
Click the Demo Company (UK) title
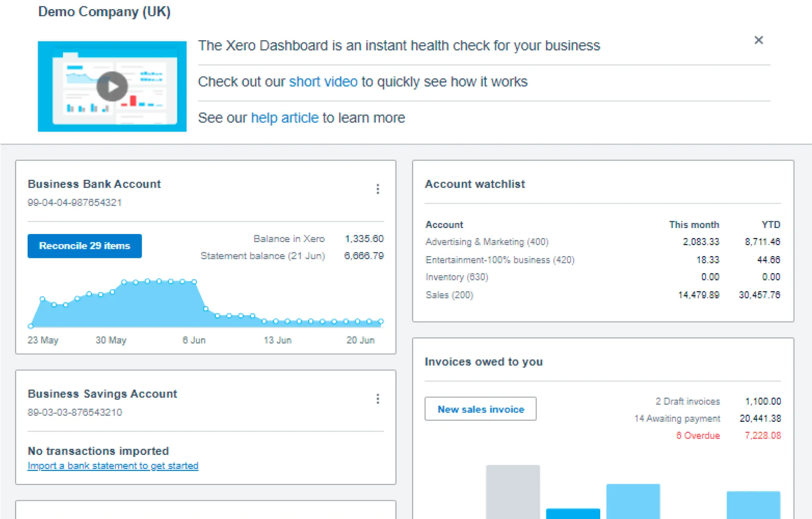coord(104,11)
